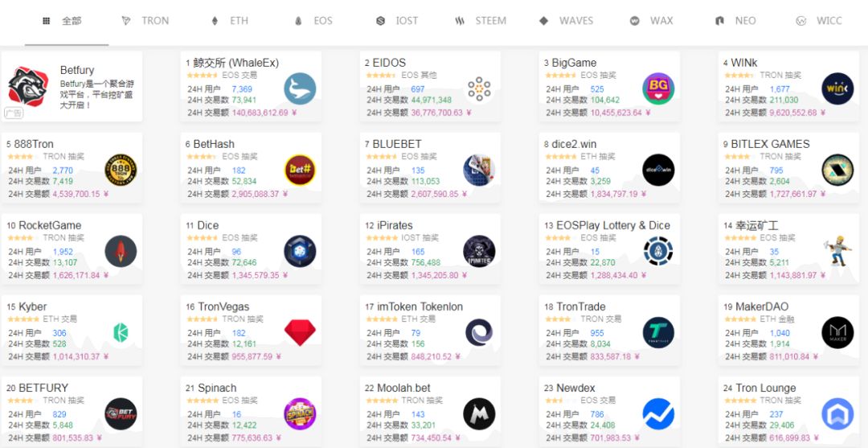Switch to the NEO tab
Screen dimensions: 868x448
[735, 21]
